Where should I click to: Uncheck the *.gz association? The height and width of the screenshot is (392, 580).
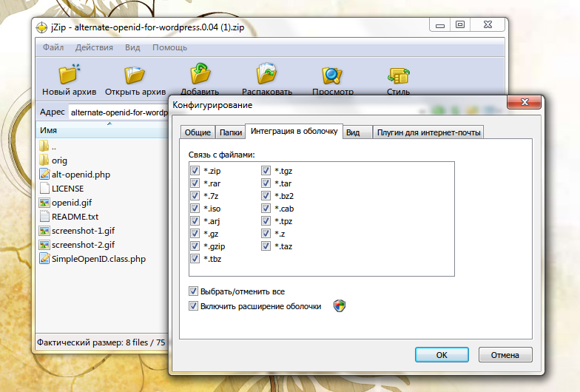point(195,234)
